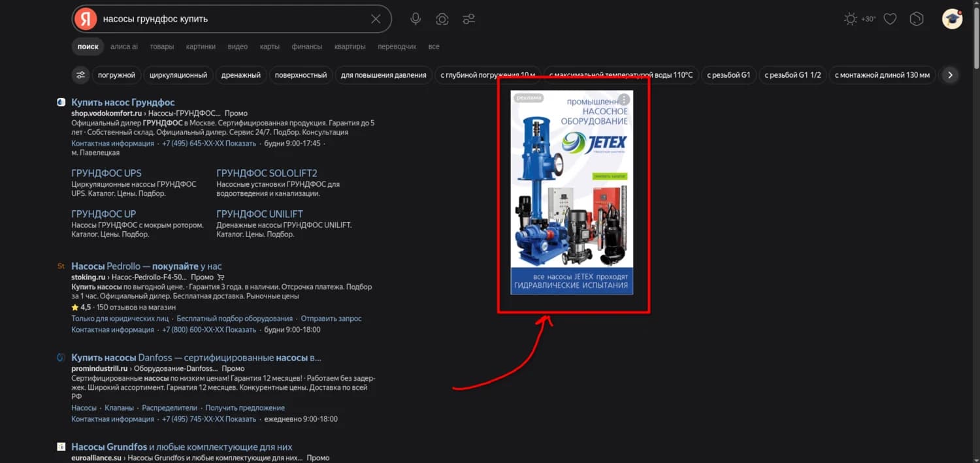980x463 pixels.
Task: Click the promindustrill.ru result favicon
Action: click(61, 358)
